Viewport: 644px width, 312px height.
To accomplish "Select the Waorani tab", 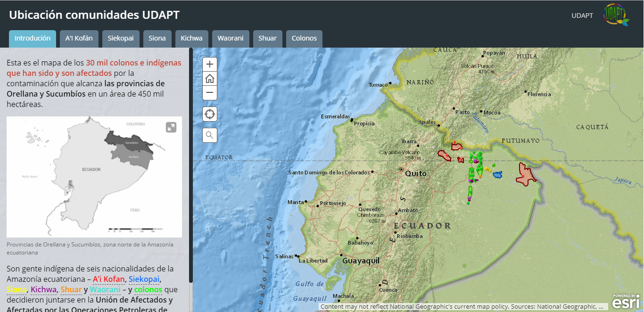I will click(231, 39).
